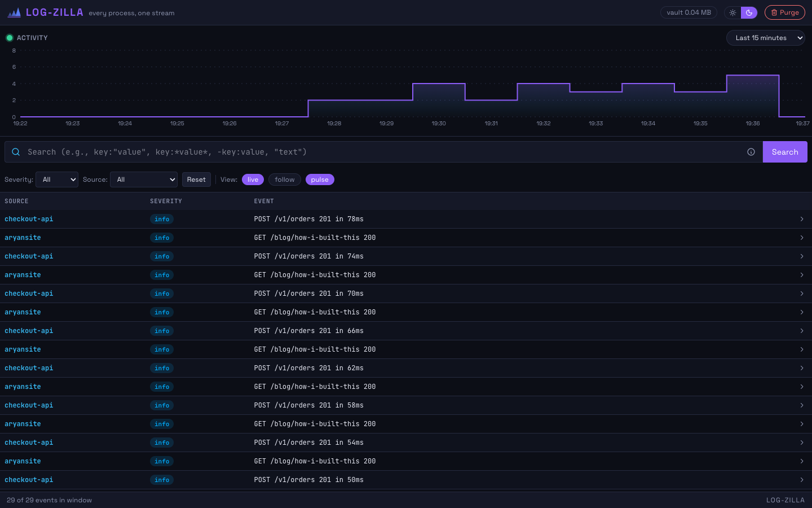Switch to light theme sun icon
Viewport: 812px width, 508px height.
pyautogui.click(x=732, y=12)
